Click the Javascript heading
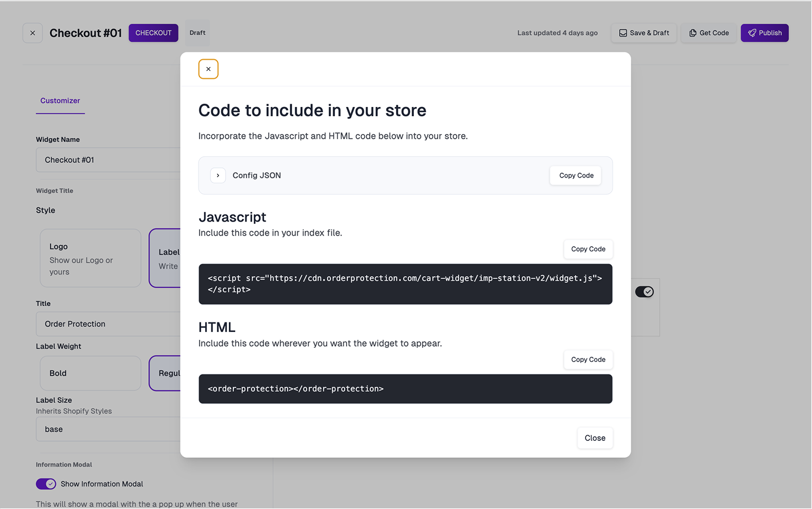Screen dimensions: 812x509 point(232,218)
